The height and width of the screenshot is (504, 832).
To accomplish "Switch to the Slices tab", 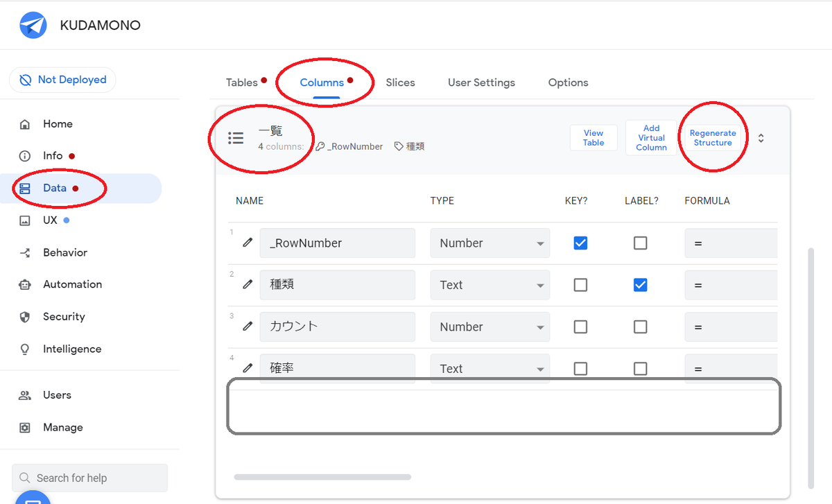I will [x=400, y=82].
